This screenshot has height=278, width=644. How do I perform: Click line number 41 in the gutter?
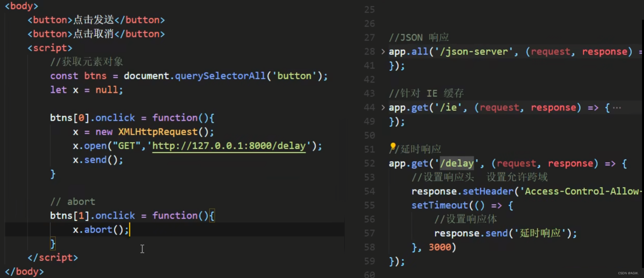click(370, 66)
